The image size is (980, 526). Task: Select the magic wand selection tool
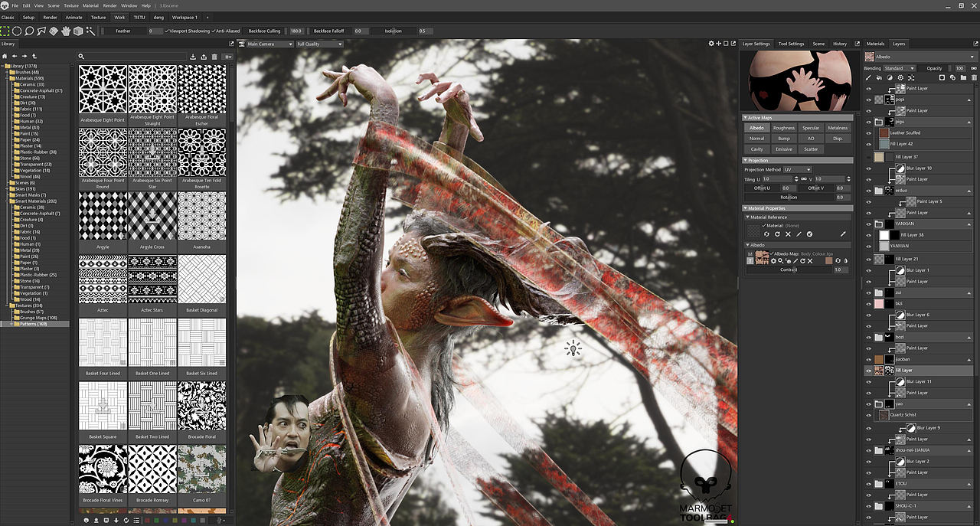coord(90,31)
